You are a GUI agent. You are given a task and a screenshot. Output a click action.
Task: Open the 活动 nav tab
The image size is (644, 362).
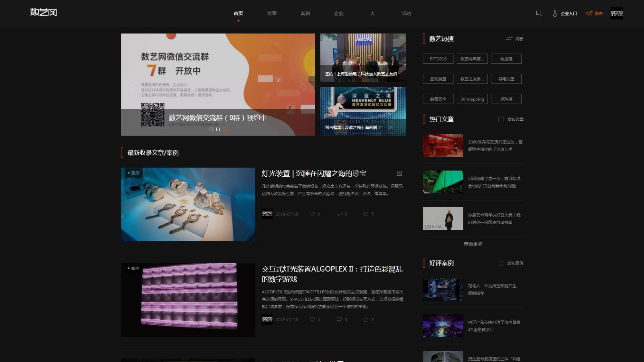point(406,13)
